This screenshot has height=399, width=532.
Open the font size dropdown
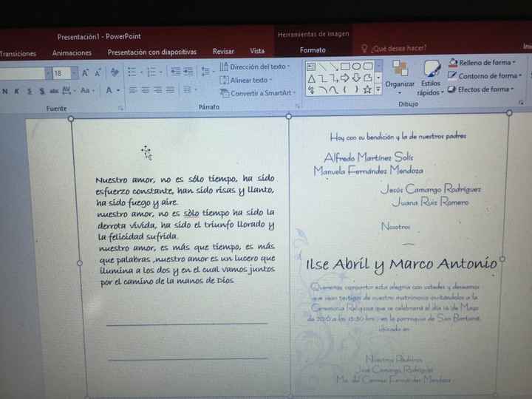75,73
